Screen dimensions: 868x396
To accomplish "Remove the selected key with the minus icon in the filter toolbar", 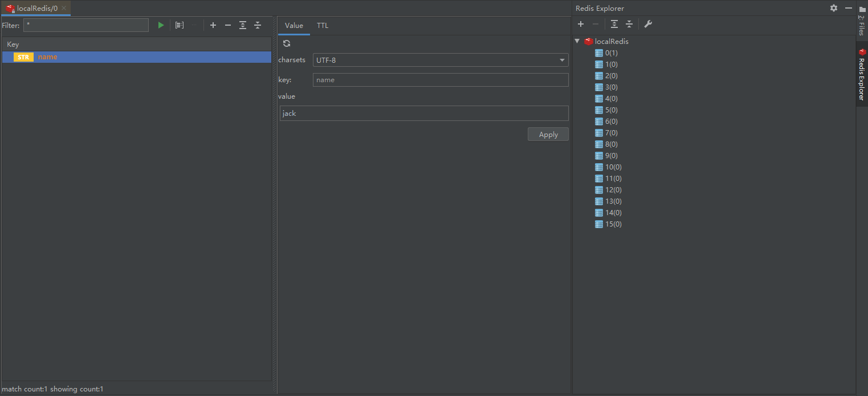I will click(x=228, y=25).
